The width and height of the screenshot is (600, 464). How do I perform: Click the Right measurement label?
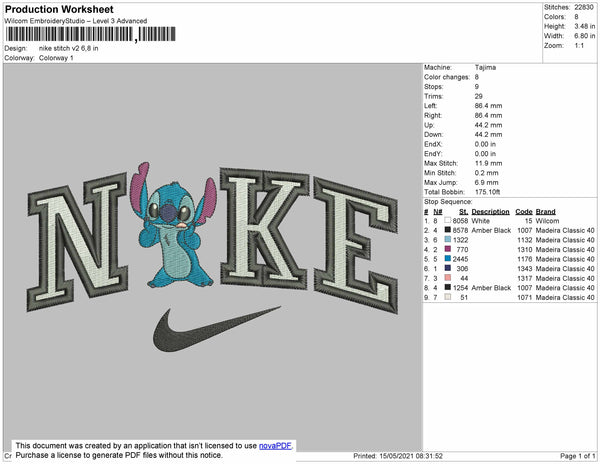pyautogui.click(x=433, y=115)
